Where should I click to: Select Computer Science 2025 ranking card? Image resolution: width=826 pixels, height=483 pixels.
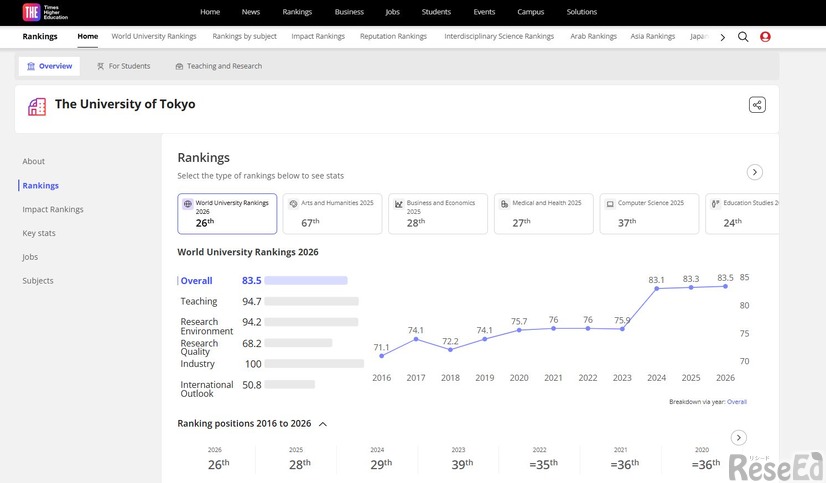click(649, 214)
